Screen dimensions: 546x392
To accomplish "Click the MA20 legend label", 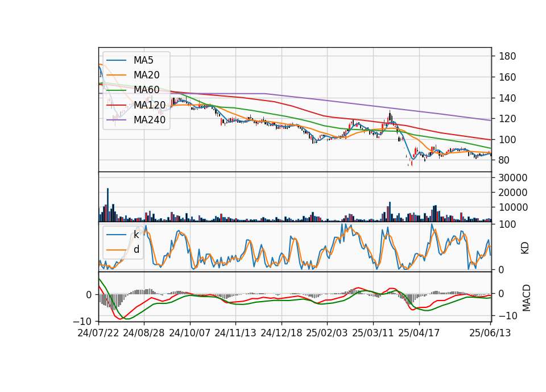I will coord(146,75).
